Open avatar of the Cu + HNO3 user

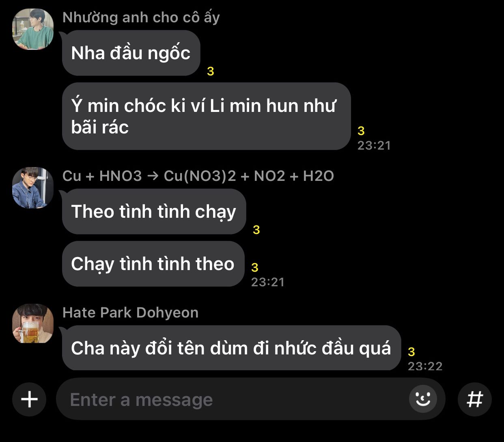point(33,188)
